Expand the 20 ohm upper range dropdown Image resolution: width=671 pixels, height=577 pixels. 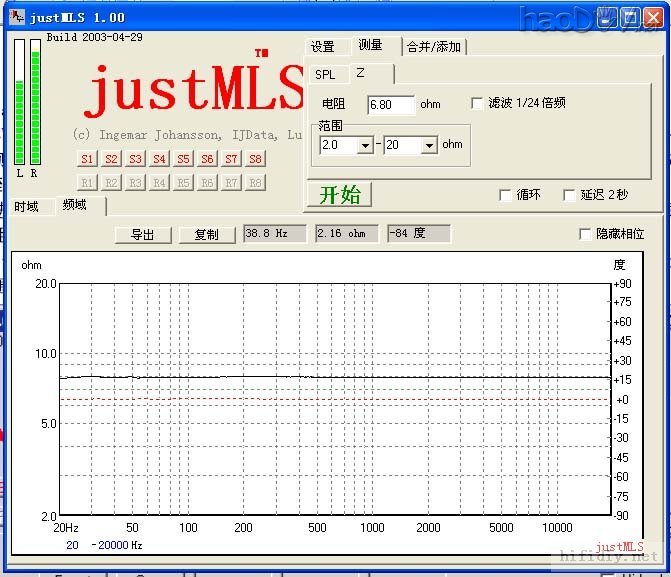pyautogui.click(x=429, y=145)
